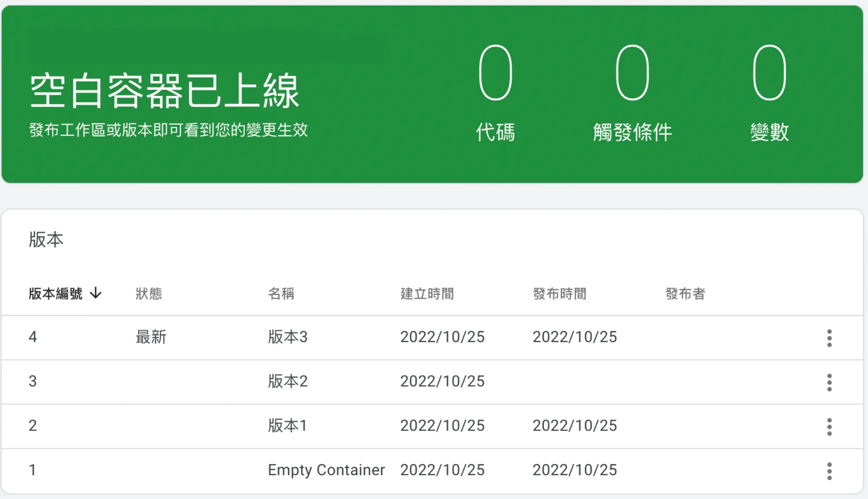Click the 名稱 column header

(x=281, y=294)
